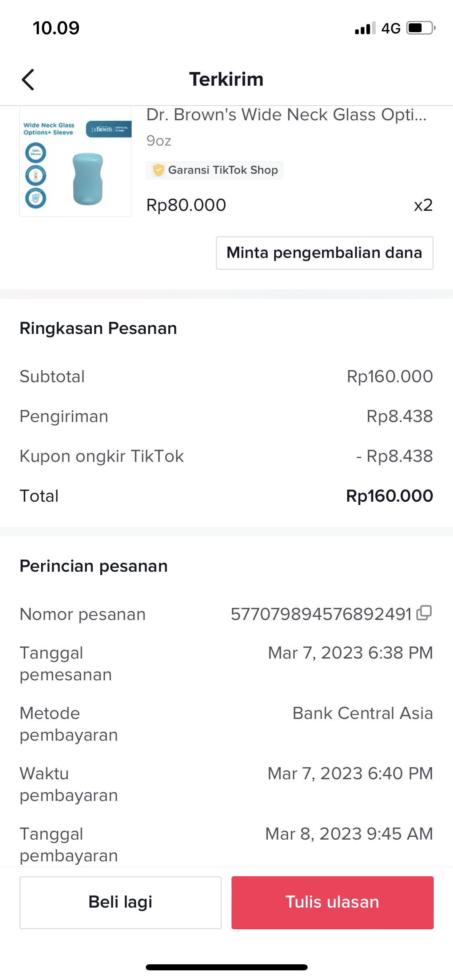Open the Dr. Brown's product thumbnail
The width and height of the screenshot is (453, 980).
point(76,162)
